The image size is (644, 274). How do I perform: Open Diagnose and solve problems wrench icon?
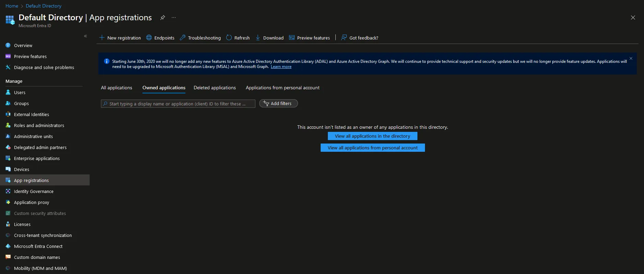coord(8,67)
